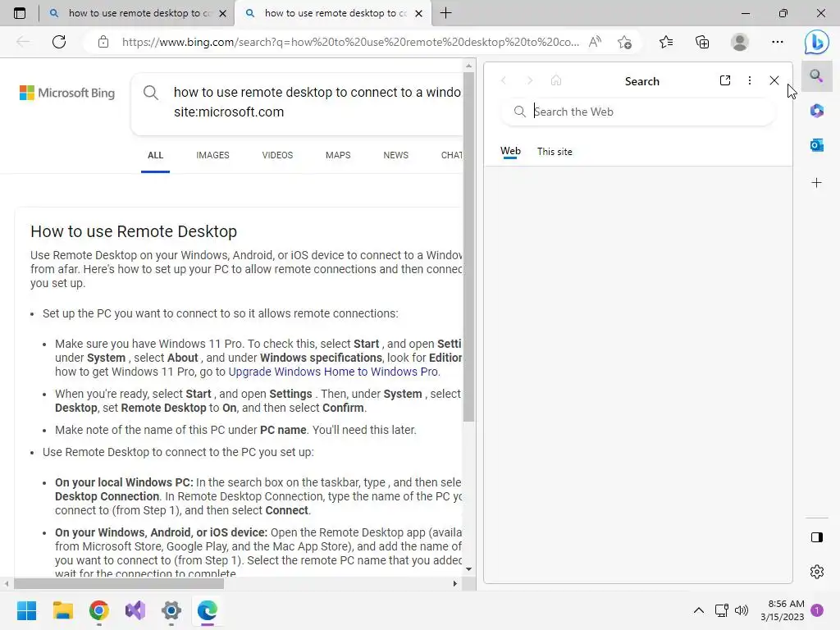
Task: Go forward in the Search side pane
Action: tap(530, 80)
